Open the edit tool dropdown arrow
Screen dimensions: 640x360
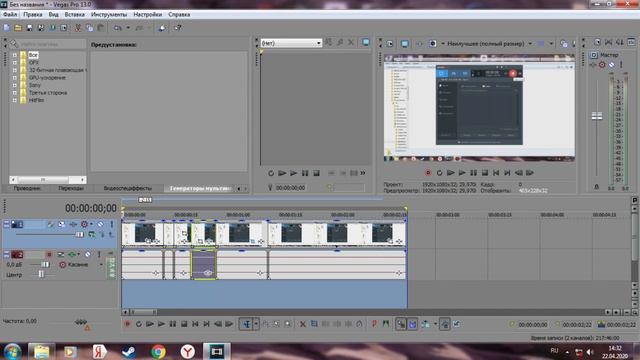(x=256, y=324)
